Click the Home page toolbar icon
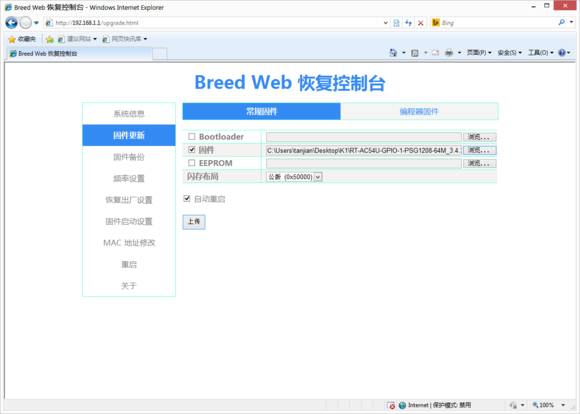Viewport: 580px width, 414px height. [393, 53]
